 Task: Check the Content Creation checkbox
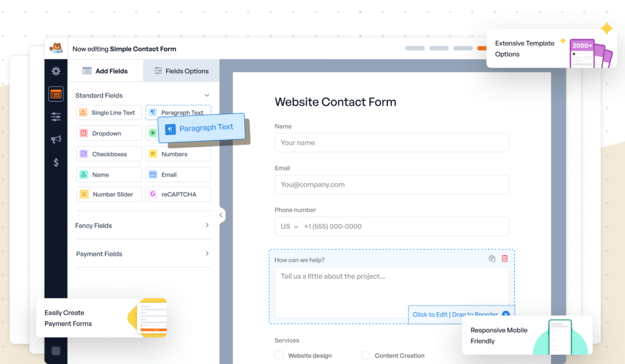pyautogui.click(x=366, y=355)
